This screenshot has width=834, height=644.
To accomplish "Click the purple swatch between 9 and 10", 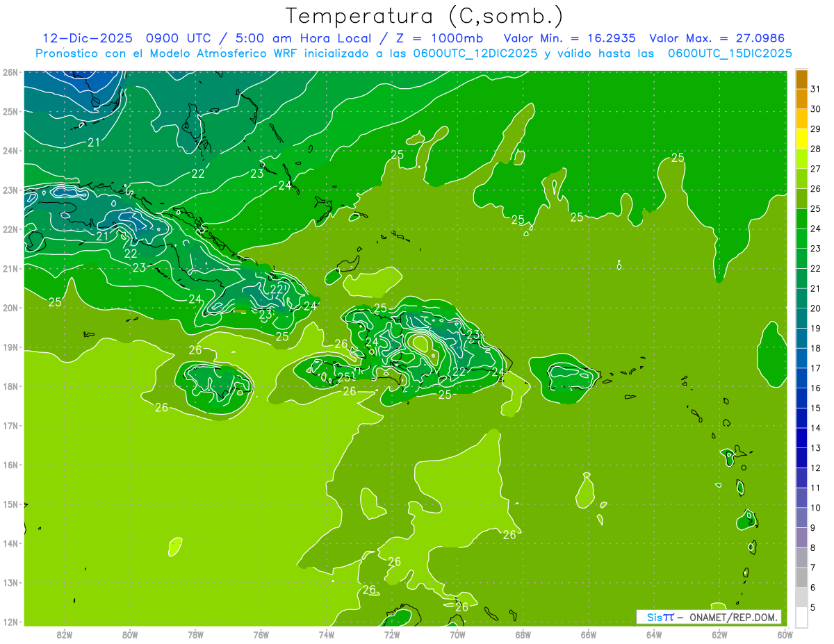I will (x=801, y=518).
